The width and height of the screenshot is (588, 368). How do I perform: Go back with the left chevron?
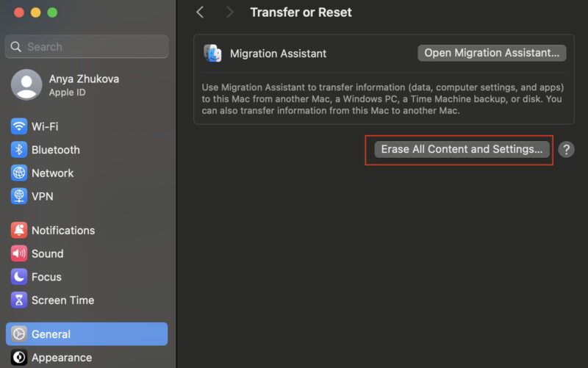tap(200, 12)
